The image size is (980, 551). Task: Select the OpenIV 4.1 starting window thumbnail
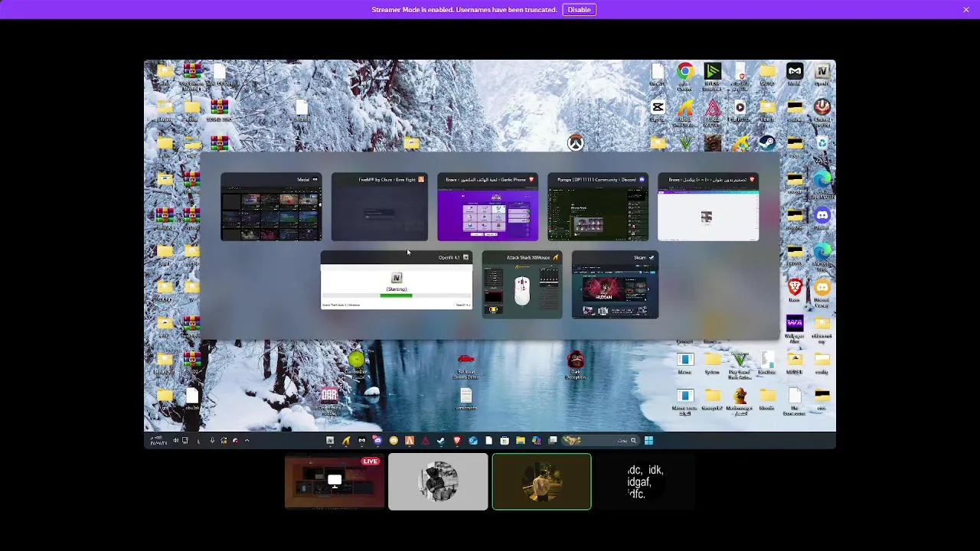(397, 280)
